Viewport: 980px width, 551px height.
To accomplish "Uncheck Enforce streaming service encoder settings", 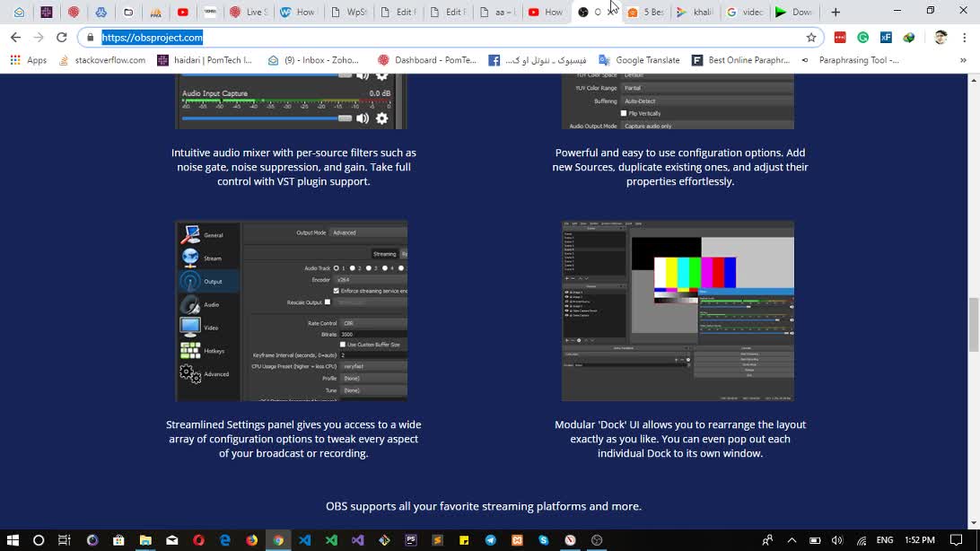I will point(337,291).
